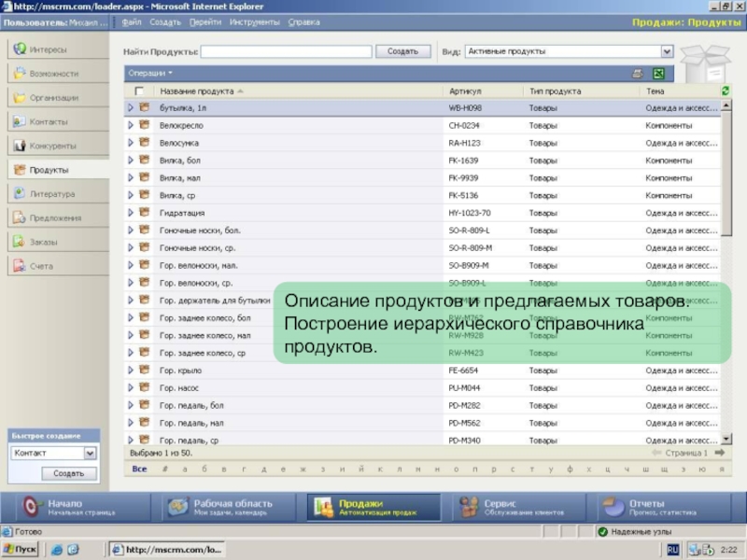Select the Гор. крыло product row
The height and width of the screenshot is (560, 747).
coord(422,370)
